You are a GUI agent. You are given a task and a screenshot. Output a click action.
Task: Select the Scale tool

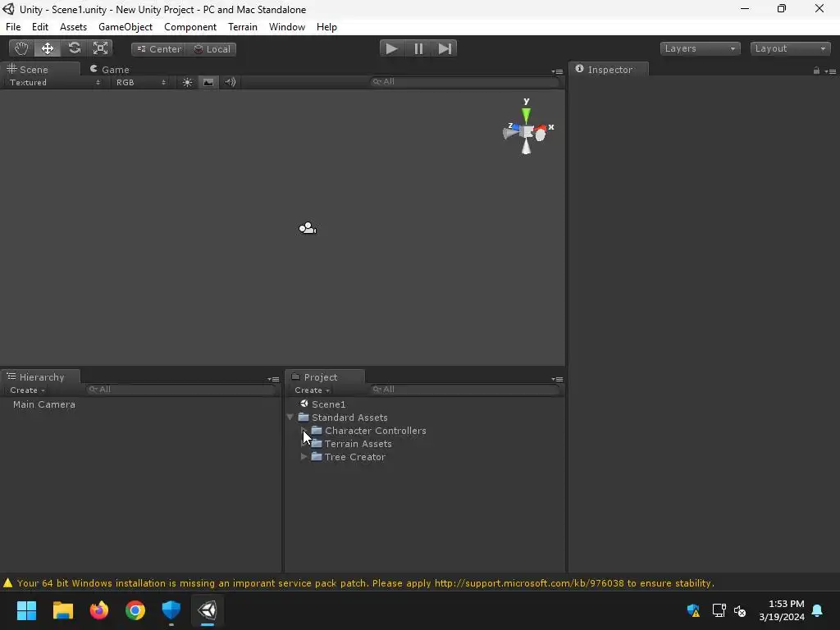[100, 48]
